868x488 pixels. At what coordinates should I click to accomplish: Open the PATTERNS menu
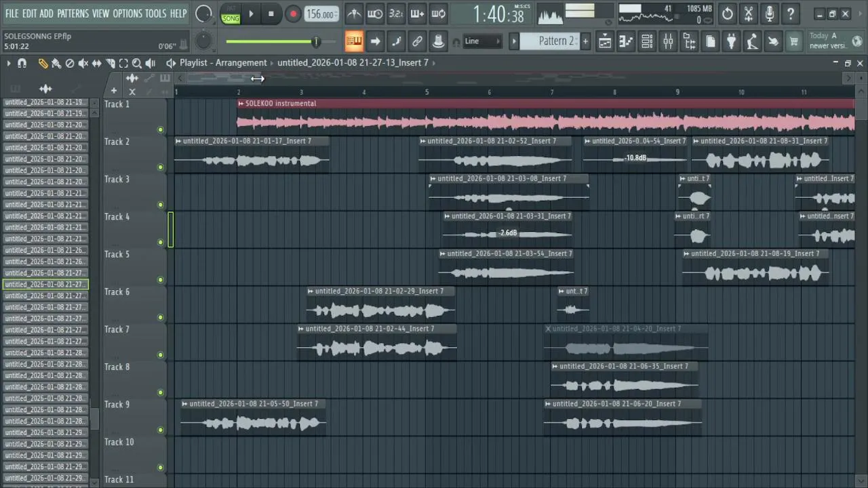pyautogui.click(x=73, y=14)
